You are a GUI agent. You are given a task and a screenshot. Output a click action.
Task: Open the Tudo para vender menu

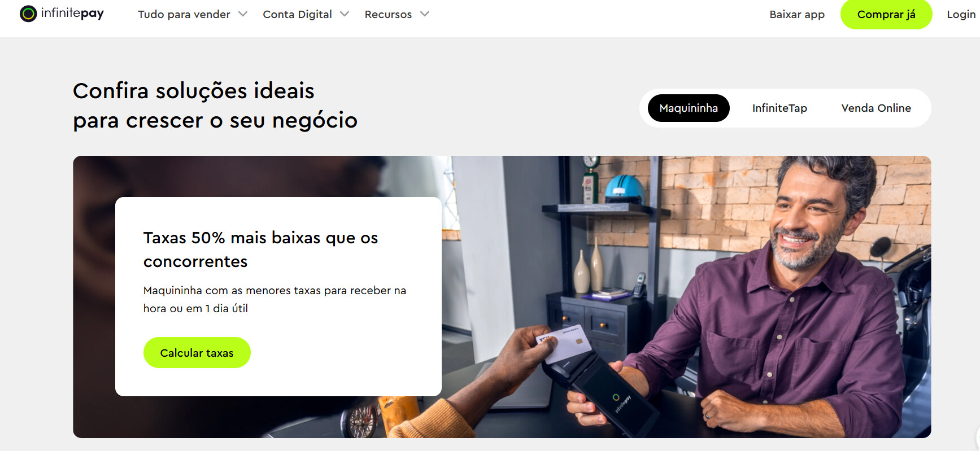(x=184, y=14)
